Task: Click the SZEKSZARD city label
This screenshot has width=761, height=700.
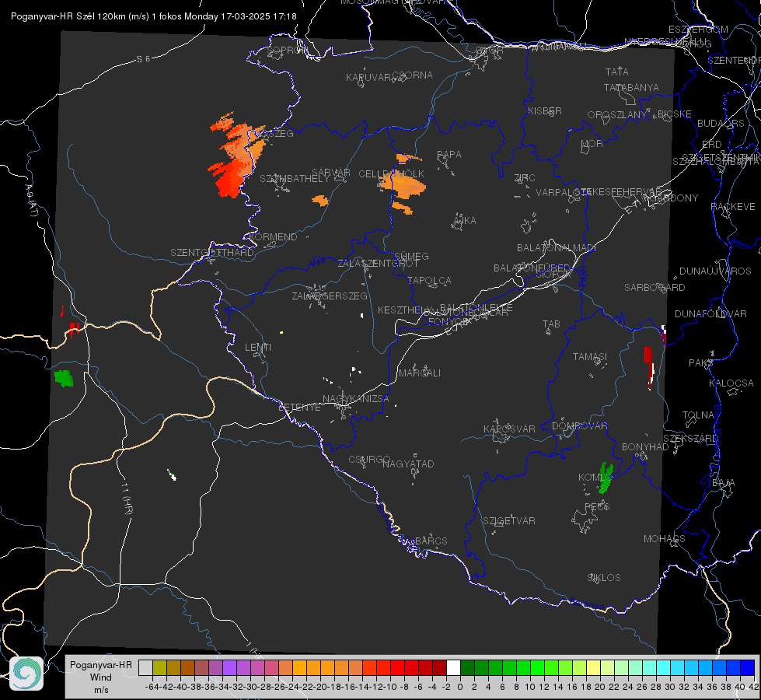Action: [690, 439]
